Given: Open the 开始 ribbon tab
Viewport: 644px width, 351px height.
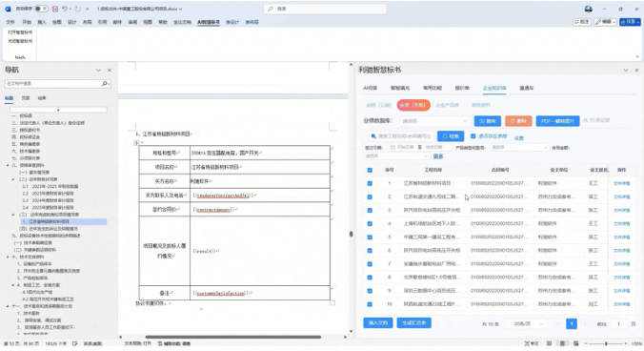Looking at the screenshot, I should coord(27,22).
